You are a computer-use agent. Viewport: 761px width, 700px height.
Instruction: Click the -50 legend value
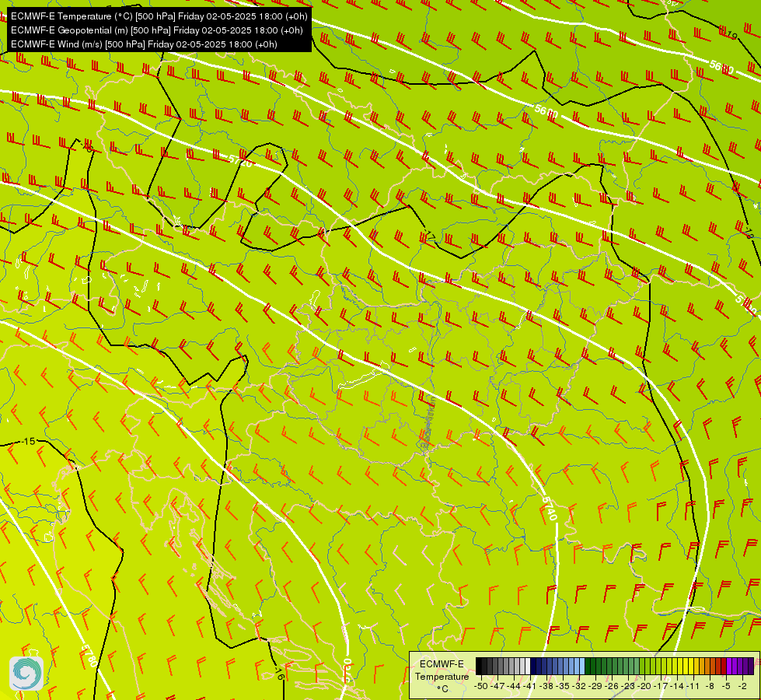click(481, 686)
